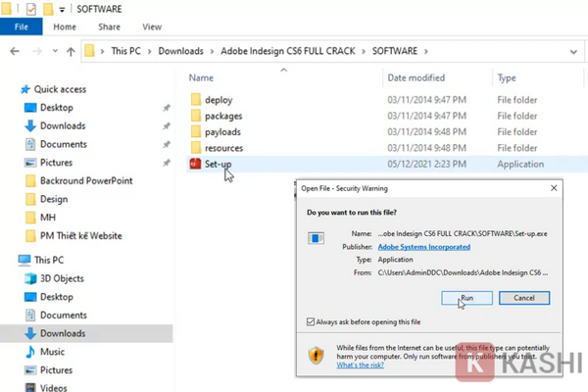The height and width of the screenshot is (392, 588).
Task: Select Documents under This PC
Action: pos(64,316)
